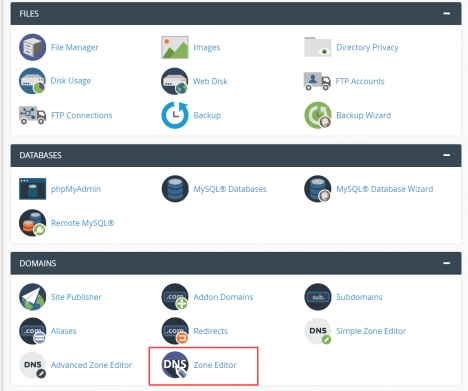Open Advanced Zone Editor link

click(x=91, y=365)
